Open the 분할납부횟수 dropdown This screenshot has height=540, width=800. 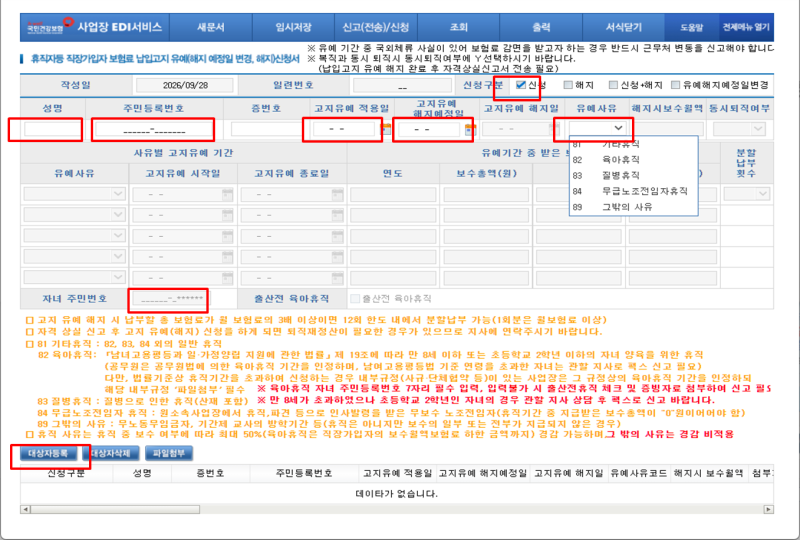pyautogui.click(x=746, y=193)
